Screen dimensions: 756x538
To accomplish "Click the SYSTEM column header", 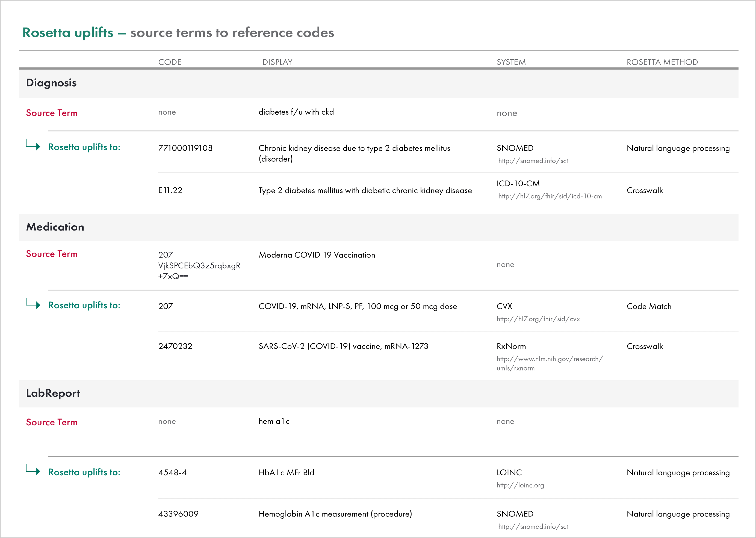I will (x=511, y=62).
